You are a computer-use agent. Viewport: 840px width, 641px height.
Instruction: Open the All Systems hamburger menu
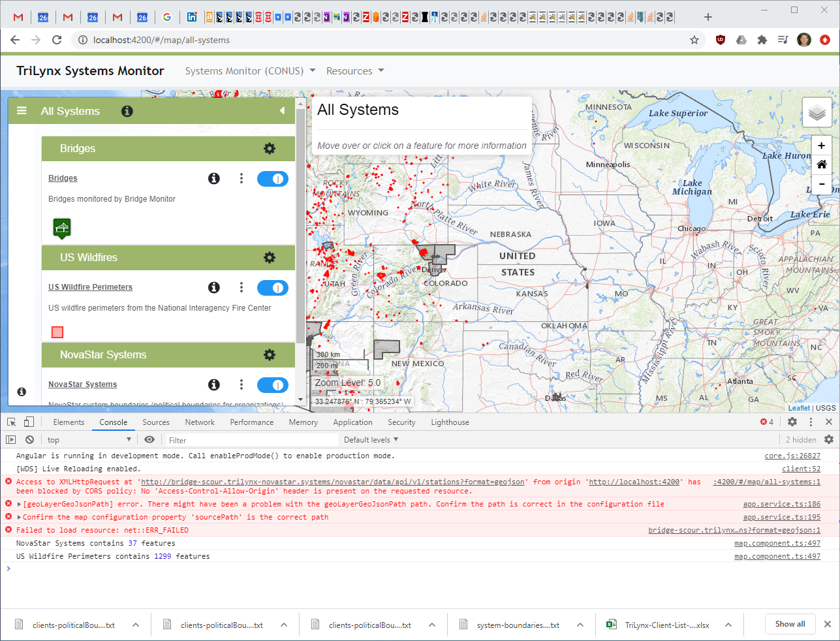tap(22, 111)
